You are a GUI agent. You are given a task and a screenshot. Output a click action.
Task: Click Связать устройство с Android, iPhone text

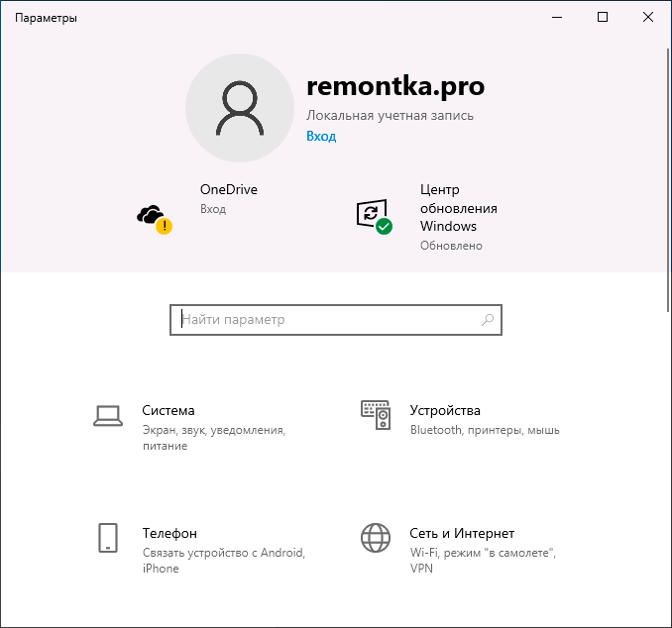coord(224,561)
